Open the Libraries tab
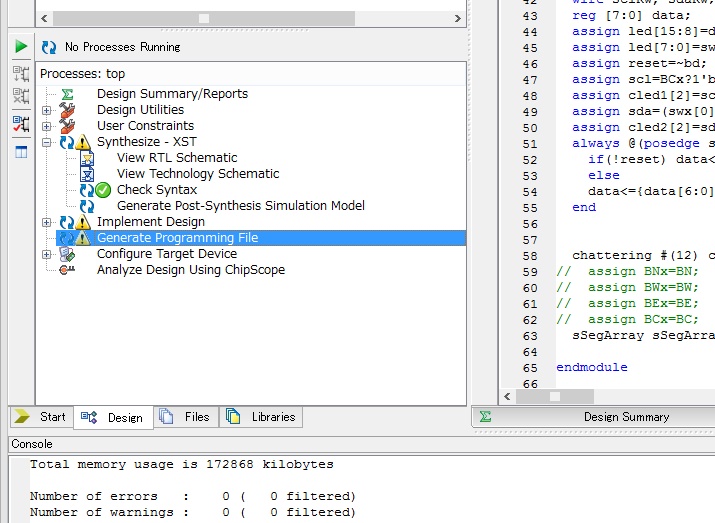Screen dimensions: 715x523 click(x=262, y=417)
